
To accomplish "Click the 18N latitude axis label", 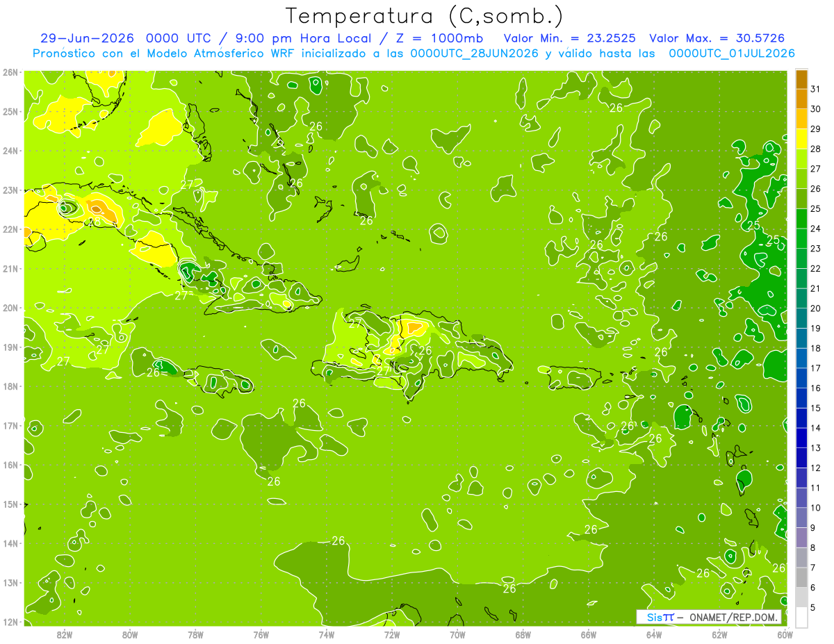I will tap(10, 386).
